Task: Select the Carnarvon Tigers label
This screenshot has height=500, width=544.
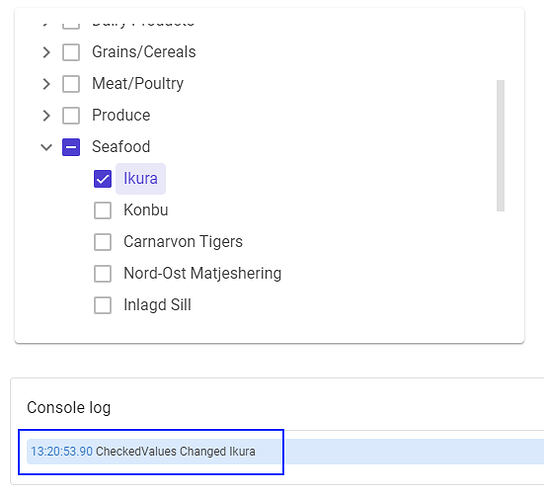Action: (x=183, y=242)
